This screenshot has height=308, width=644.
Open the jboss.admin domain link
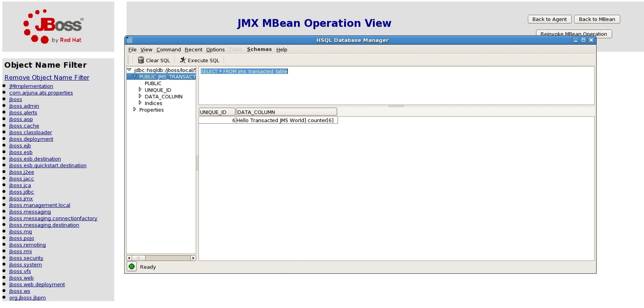coord(24,106)
